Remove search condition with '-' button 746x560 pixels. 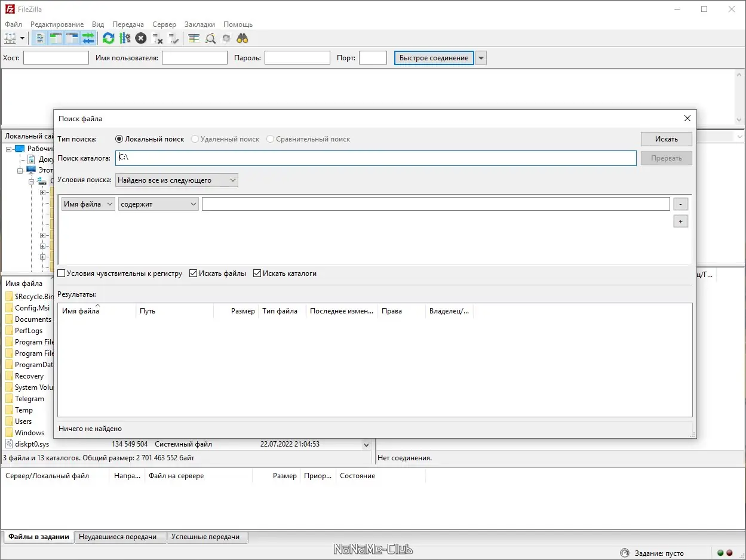pos(680,204)
